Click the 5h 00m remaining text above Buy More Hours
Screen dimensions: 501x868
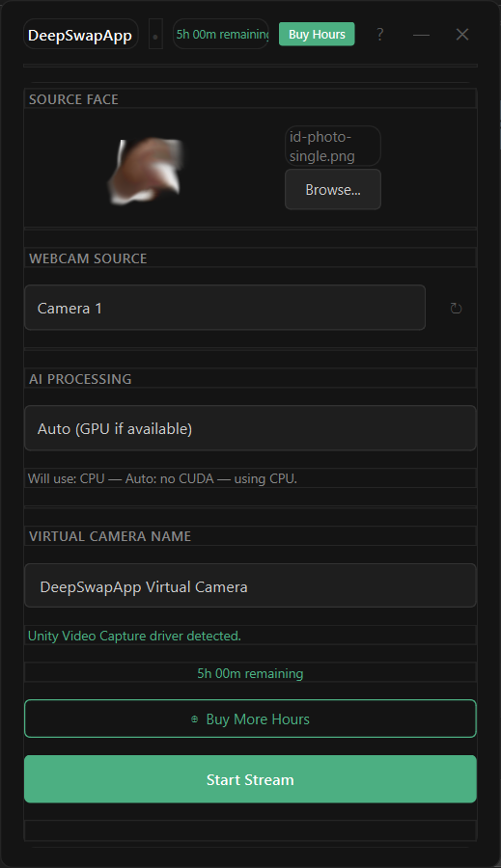point(250,673)
